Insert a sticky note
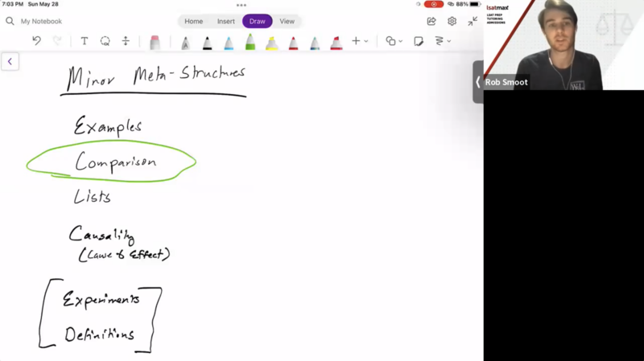644x361 pixels. (x=419, y=41)
